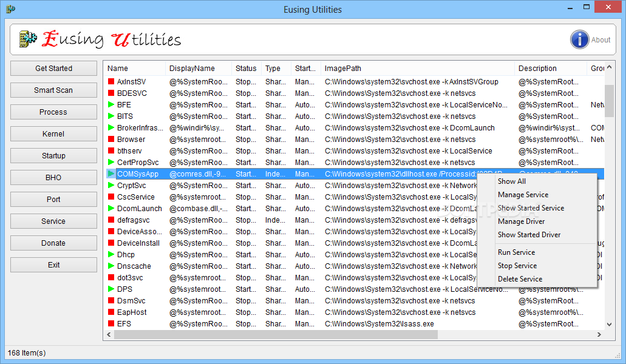Open the Service panel
Image resolution: width=626 pixels, height=364 pixels.
pos(53,221)
